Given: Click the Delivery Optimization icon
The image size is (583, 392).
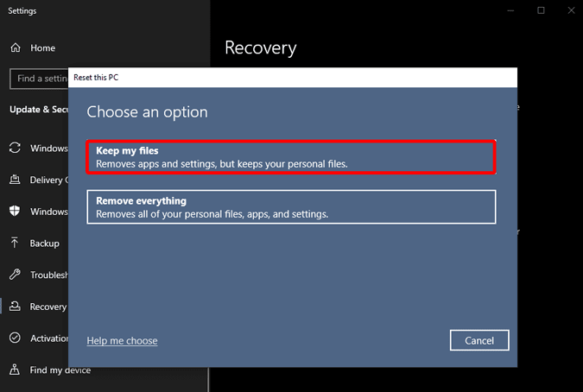Looking at the screenshot, I should tap(15, 180).
